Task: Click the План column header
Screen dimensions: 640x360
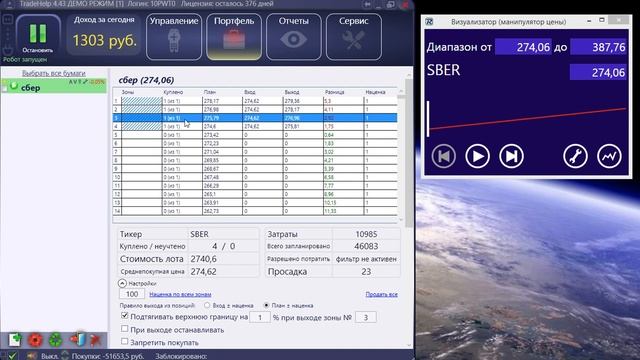Action: pos(210,92)
